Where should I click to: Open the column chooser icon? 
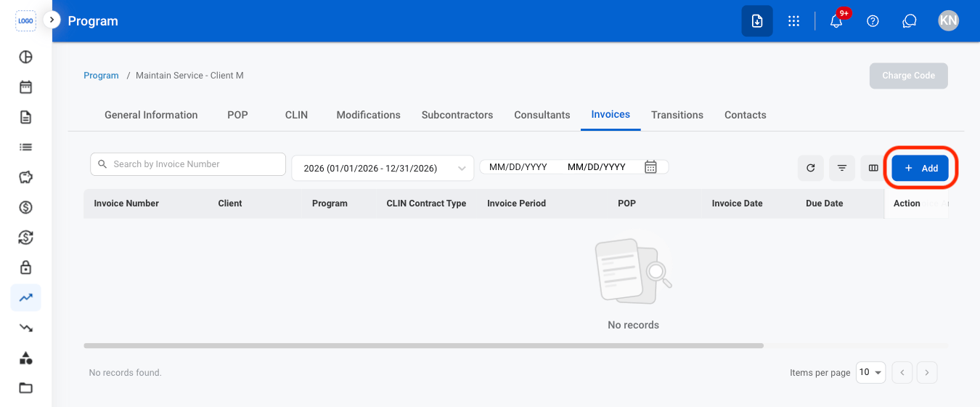tap(873, 168)
